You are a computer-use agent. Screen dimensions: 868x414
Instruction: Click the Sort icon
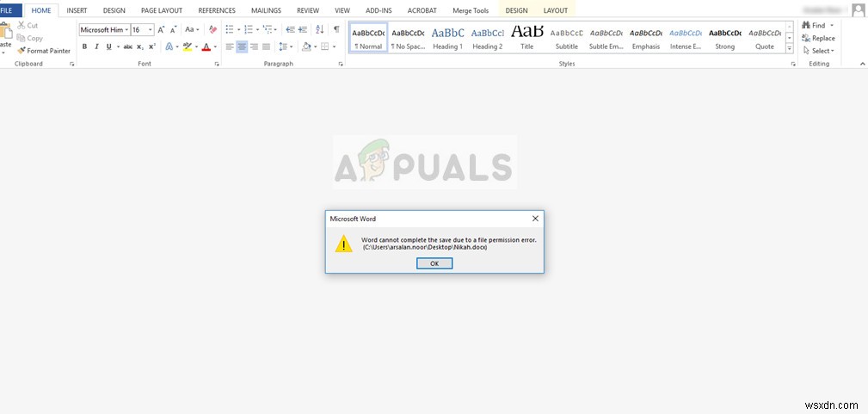(319, 29)
